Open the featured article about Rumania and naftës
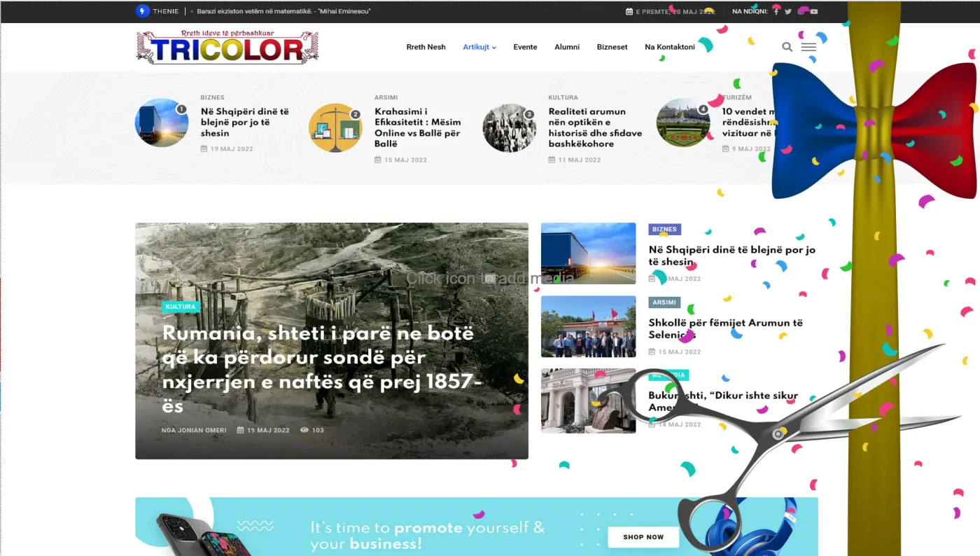 click(x=323, y=370)
